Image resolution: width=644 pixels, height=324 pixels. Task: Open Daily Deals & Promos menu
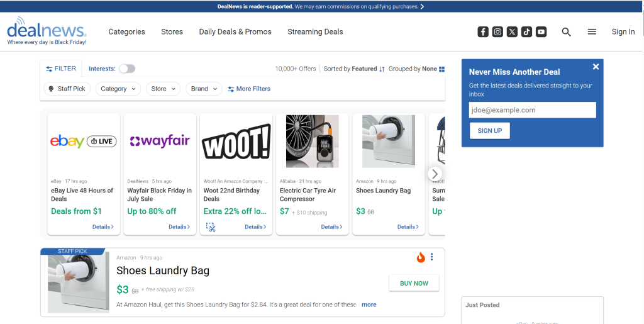click(235, 31)
